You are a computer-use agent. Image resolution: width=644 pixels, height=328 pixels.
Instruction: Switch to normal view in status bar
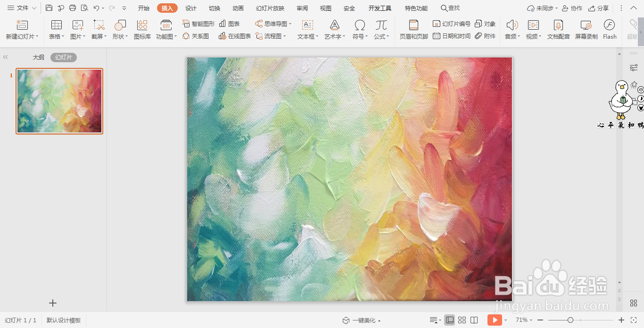point(450,320)
